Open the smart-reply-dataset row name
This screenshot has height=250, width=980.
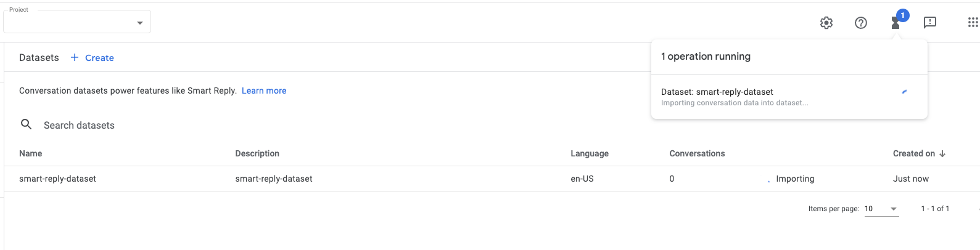58,179
